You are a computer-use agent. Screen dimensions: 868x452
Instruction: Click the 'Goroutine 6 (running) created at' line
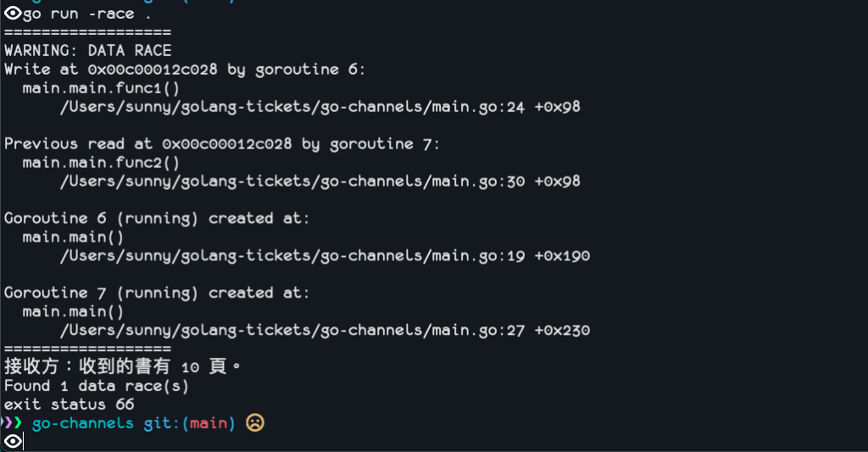click(x=157, y=218)
